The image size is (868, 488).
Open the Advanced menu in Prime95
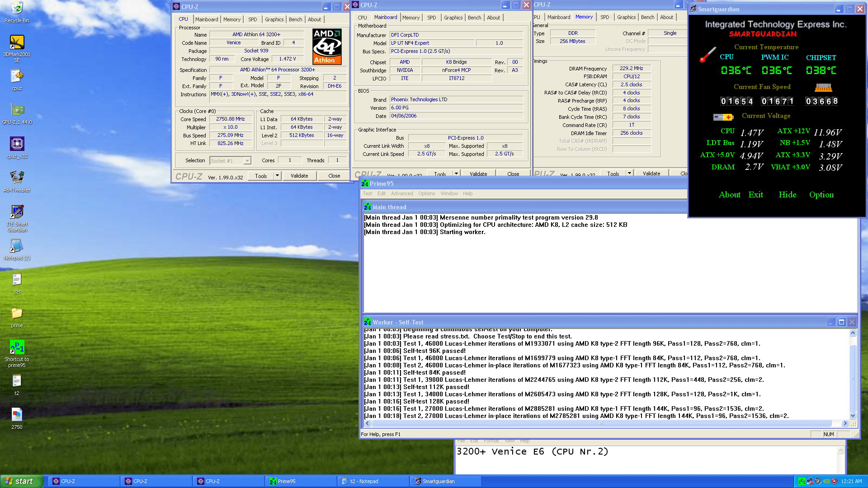coord(401,193)
